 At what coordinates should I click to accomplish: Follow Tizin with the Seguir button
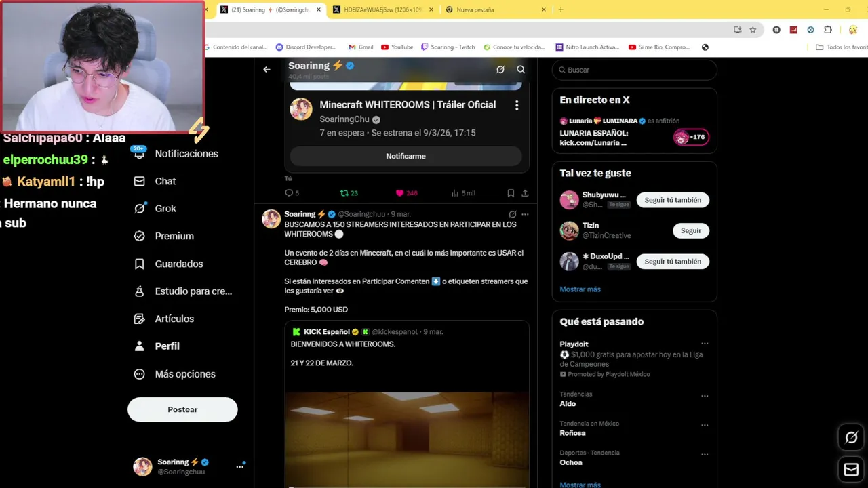click(691, 230)
